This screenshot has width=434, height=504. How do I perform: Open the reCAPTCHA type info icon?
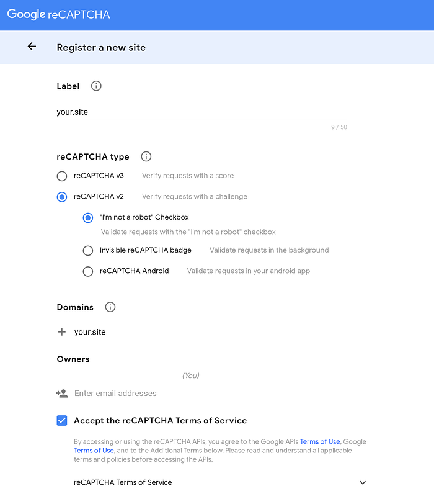click(146, 156)
